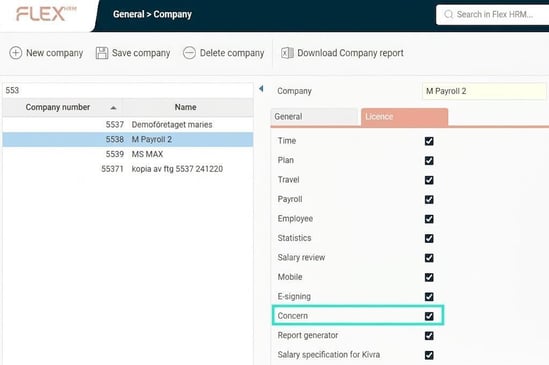The image size is (549, 365).
Task: Click the Delete company minus icon
Action: click(x=189, y=53)
